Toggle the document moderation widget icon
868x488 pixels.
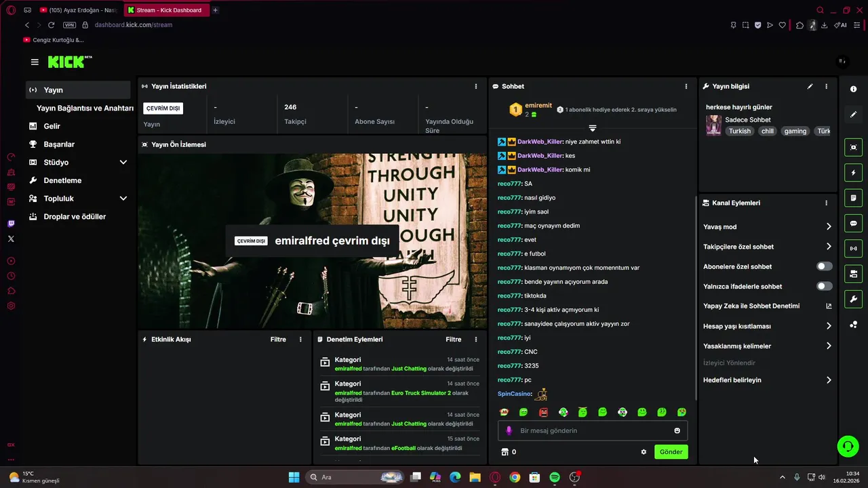click(854, 198)
